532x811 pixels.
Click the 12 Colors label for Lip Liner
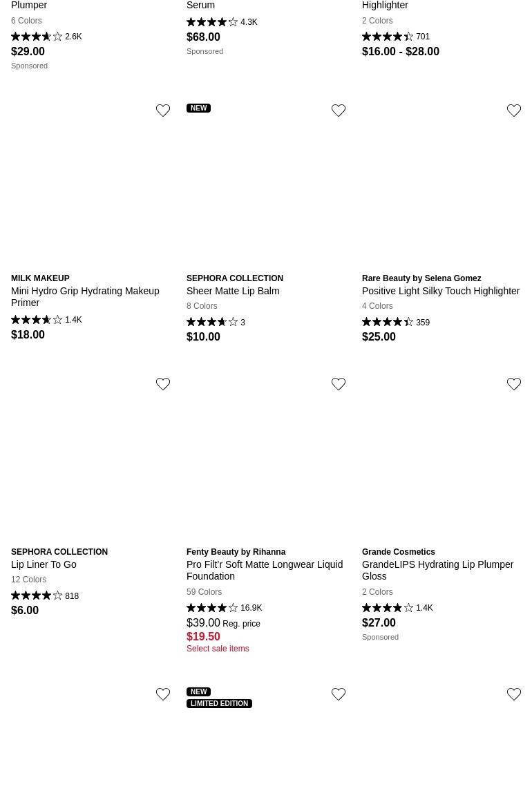(28, 580)
